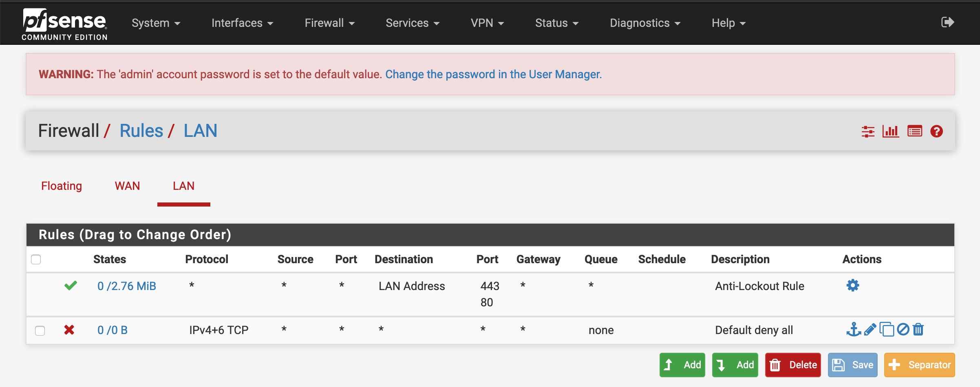Copy the Default deny all rule
980x387 pixels.
(887, 329)
